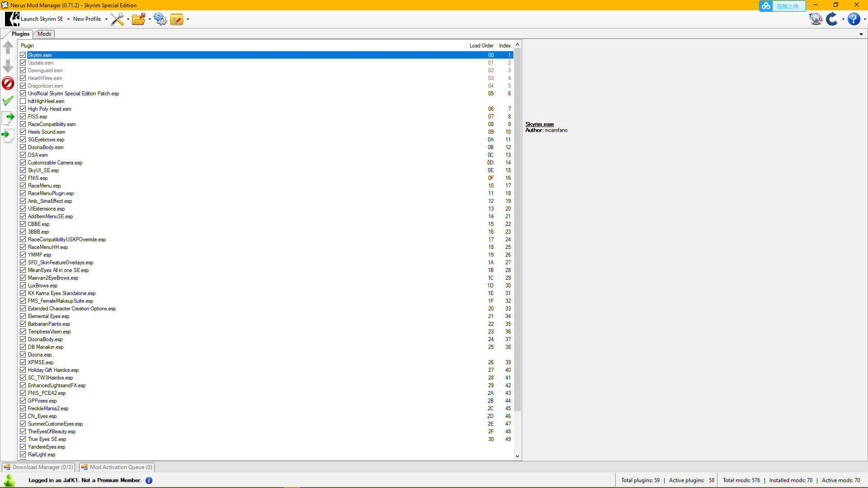This screenshot has width=868, height=488.
Task: Select the KX Karina Eyes Standalone.esp row
Action: pyautogui.click(x=266, y=293)
